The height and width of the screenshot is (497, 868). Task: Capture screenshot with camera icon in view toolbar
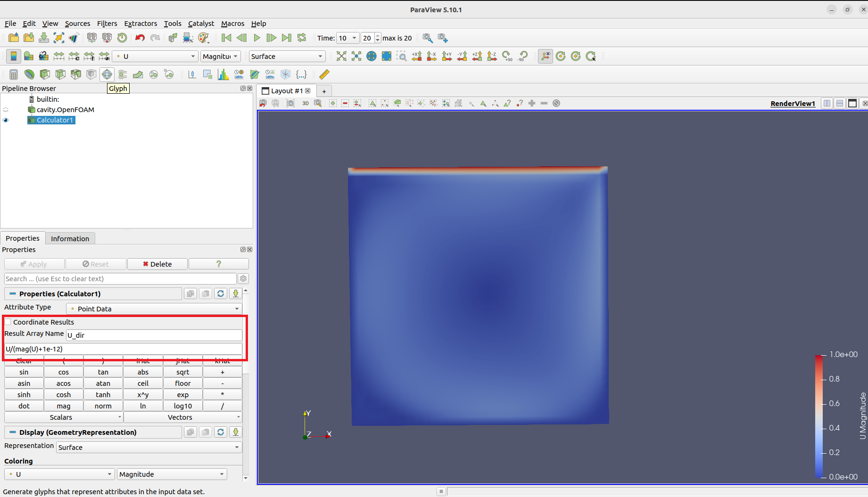[x=290, y=104]
